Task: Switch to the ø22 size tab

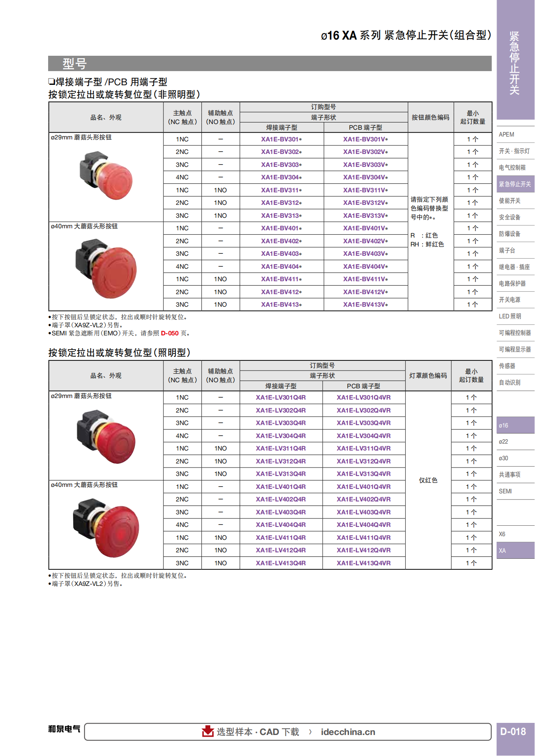Action: [x=516, y=442]
